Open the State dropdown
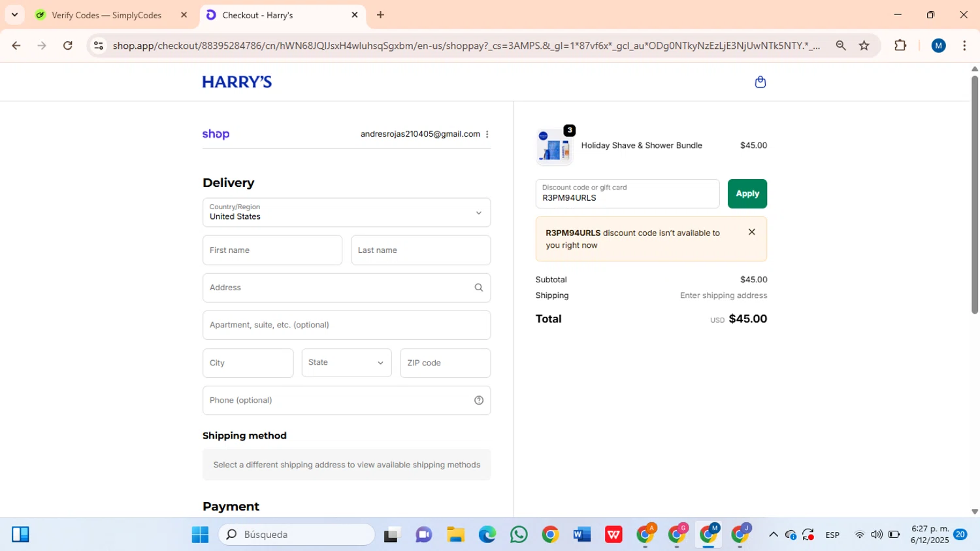Screen dimensions: 980x551 click(x=346, y=363)
